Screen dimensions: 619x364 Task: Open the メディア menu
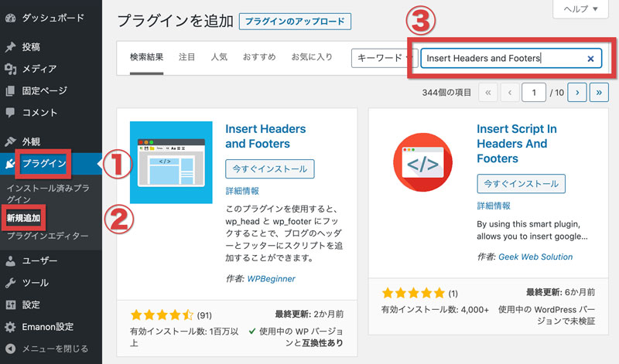[x=39, y=69]
